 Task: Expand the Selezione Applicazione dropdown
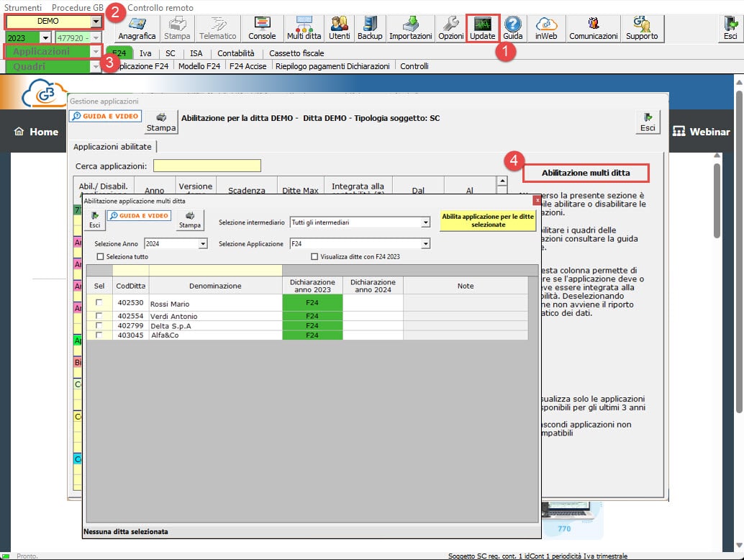[x=425, y=244]
